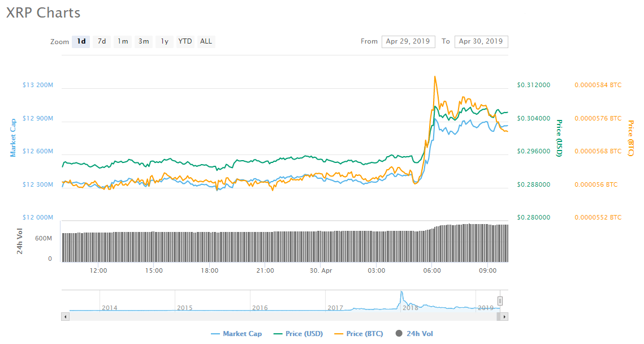Viewport: 644px width, 344px height.
Task: Select the 1d zoom range button
Action: coord(81,41)
